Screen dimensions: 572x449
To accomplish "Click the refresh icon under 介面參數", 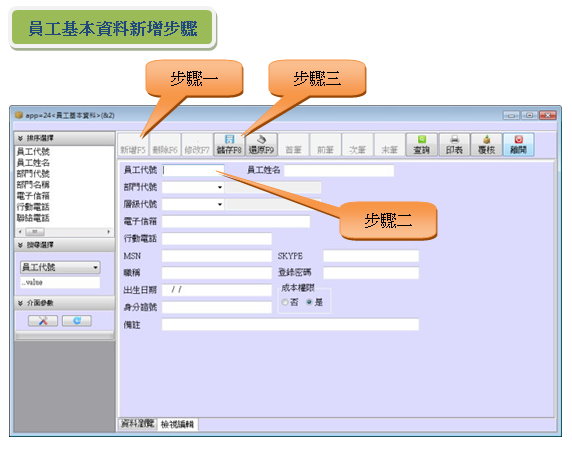I will (77, 321).
